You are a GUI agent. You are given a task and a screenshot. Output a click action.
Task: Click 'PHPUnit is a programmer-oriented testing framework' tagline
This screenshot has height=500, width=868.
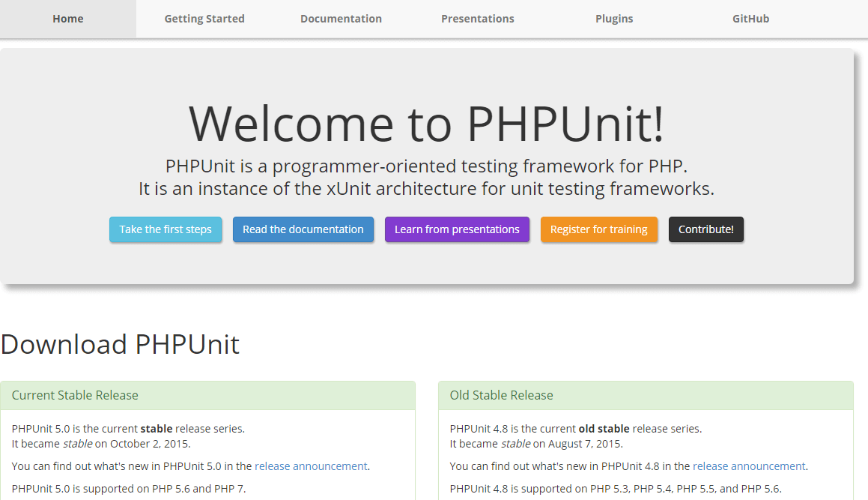pyautogui.click(x=426, y=166)
